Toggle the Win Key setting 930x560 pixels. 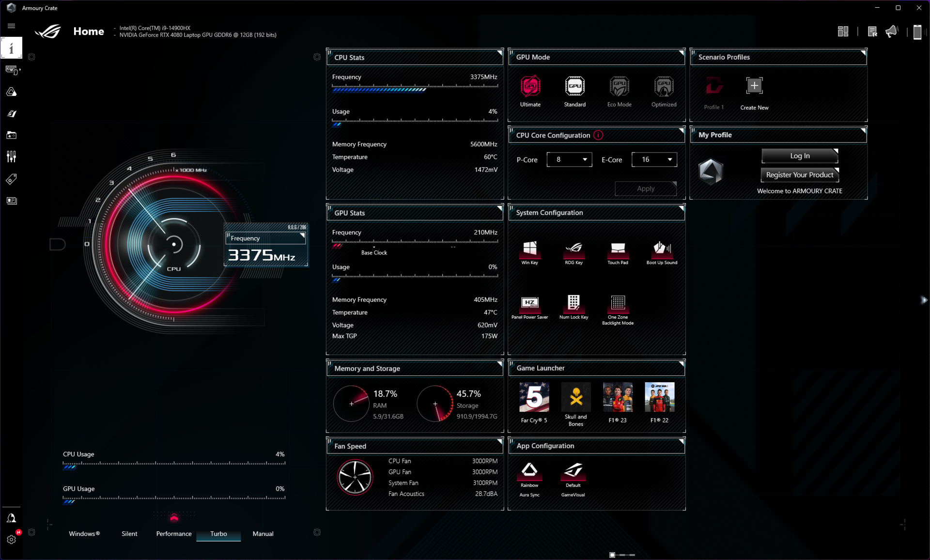point(529,249)
